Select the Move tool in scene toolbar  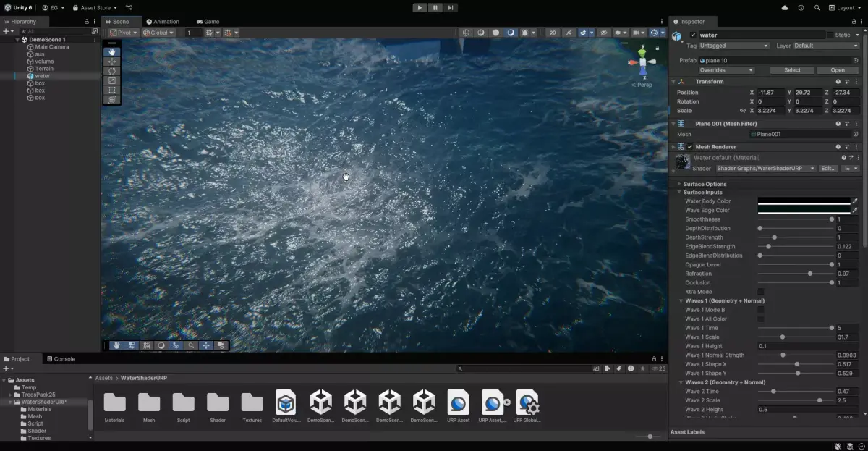pyautogui.click(x=111, y=62)
